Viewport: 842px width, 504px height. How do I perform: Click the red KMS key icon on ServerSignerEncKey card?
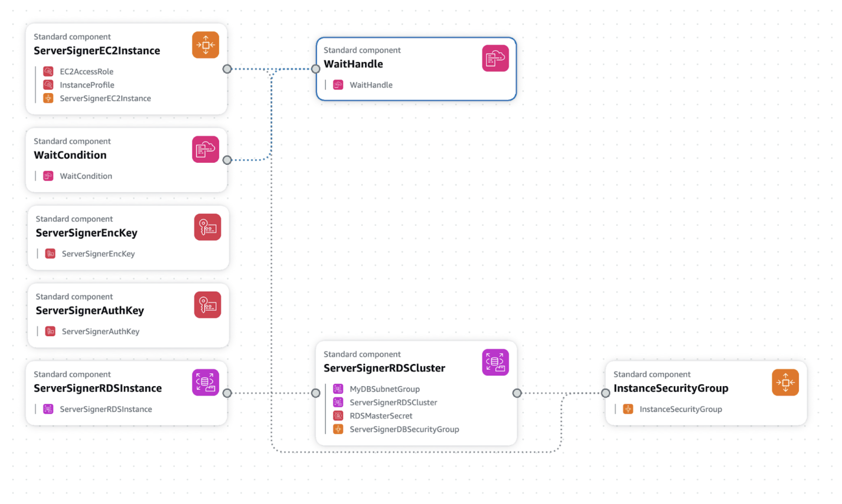click(207, 227)
